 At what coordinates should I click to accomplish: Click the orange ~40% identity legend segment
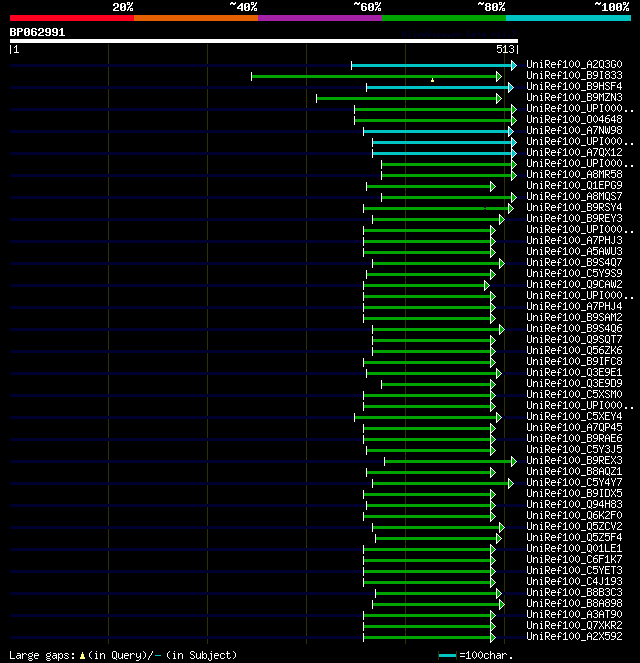pos(196,18)
